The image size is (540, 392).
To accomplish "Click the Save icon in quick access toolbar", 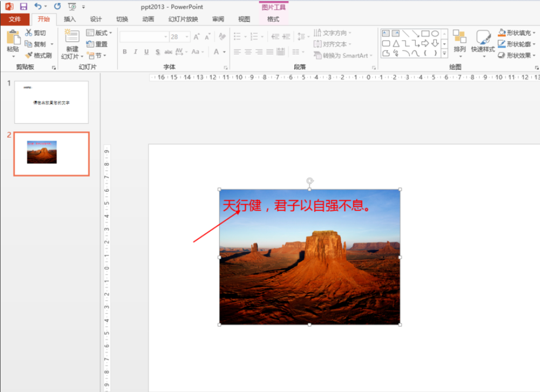I will click(23, 6).
